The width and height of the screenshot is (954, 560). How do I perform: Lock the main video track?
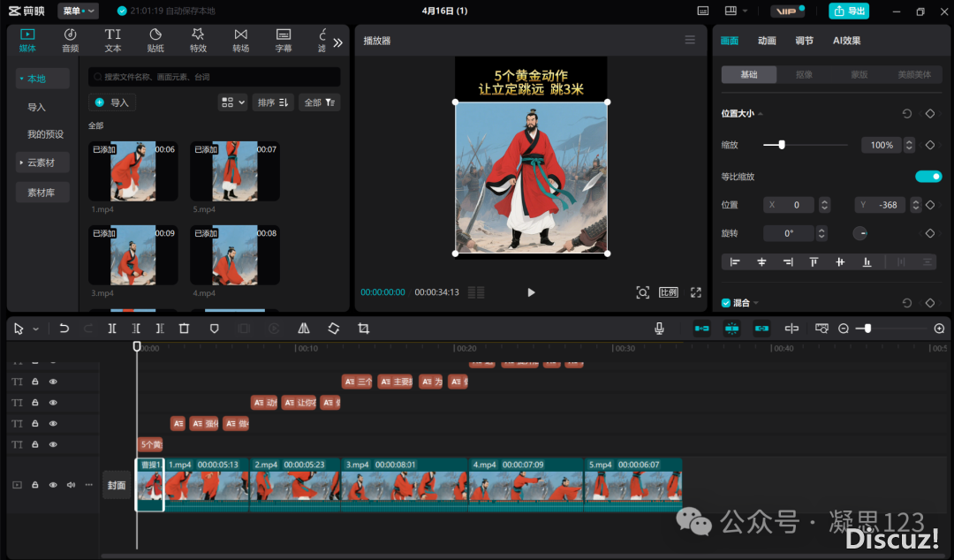35,485
